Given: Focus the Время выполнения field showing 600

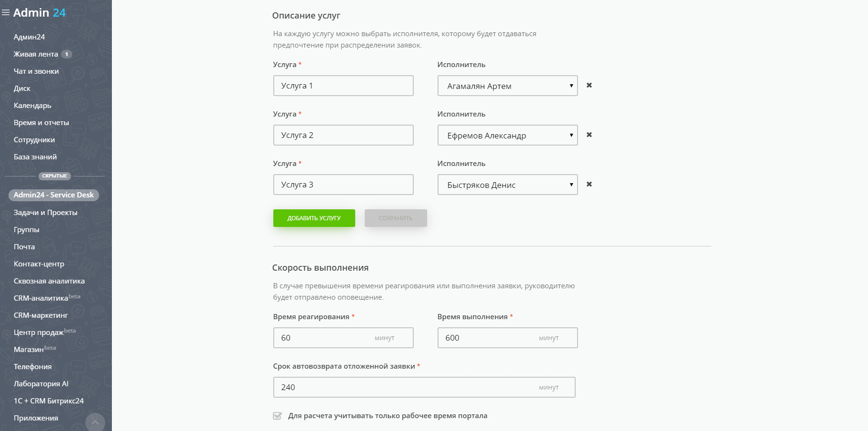Looking at the screenshot, I should tap(488, 338).
